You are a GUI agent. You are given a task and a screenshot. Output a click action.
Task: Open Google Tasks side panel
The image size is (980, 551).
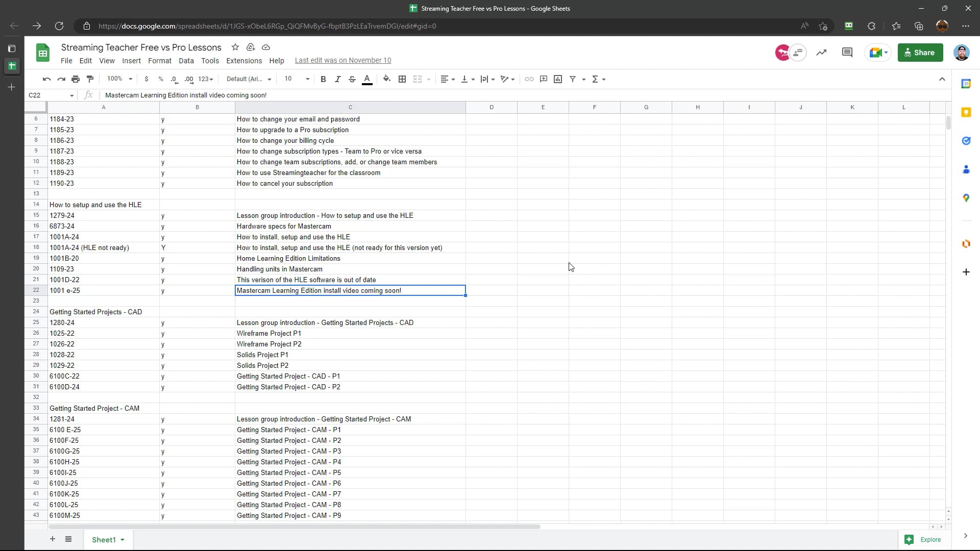[966, 141]
